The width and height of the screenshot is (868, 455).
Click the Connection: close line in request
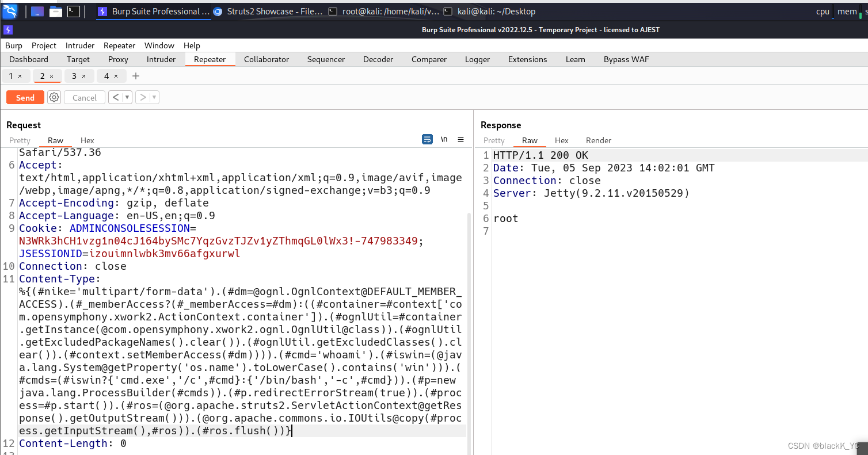click(73, 266)
